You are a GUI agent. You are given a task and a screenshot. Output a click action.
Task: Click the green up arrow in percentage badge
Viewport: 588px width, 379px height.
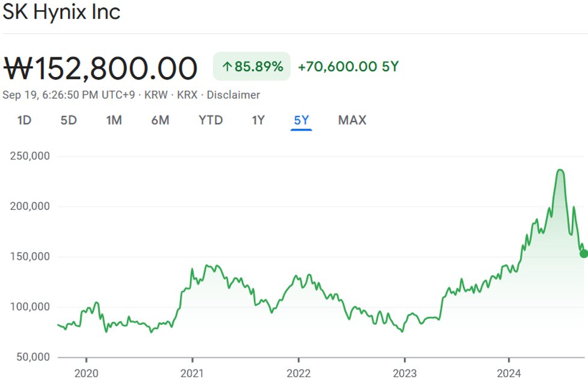pyautogui.click(x=227, y=67)
